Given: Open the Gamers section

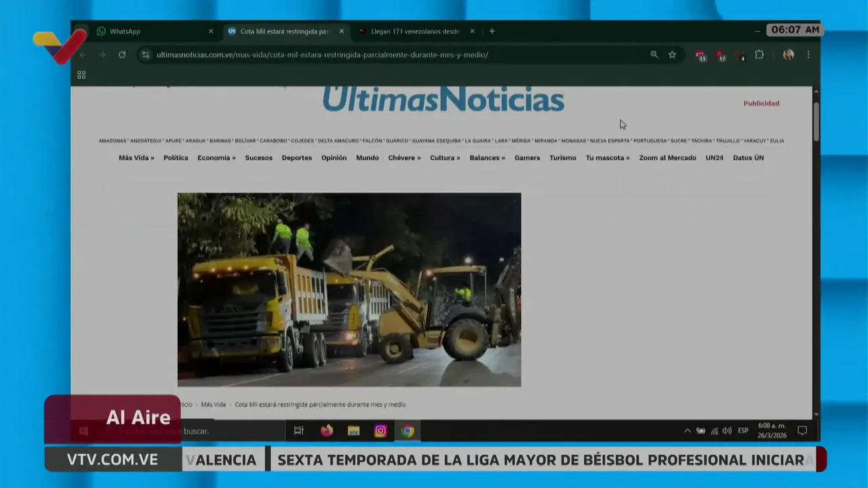Looking at the screenshot, I should pyautogui.click(x=527, y=158).
